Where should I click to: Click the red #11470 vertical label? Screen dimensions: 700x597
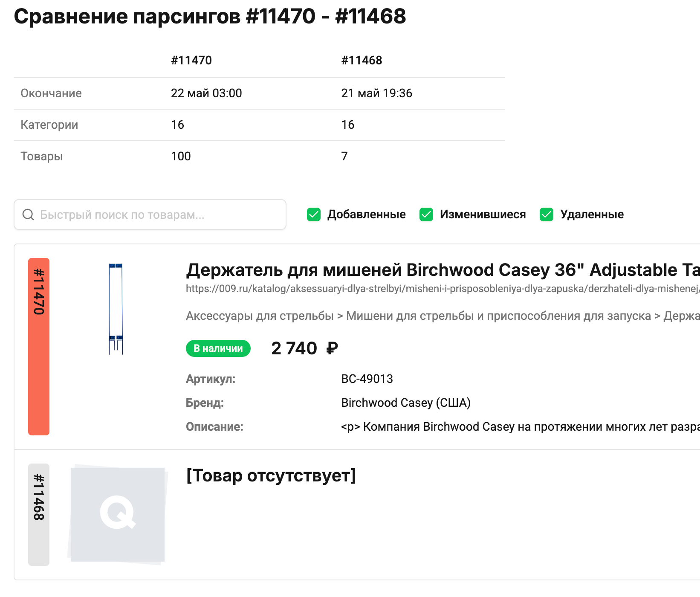coord(39,347)
